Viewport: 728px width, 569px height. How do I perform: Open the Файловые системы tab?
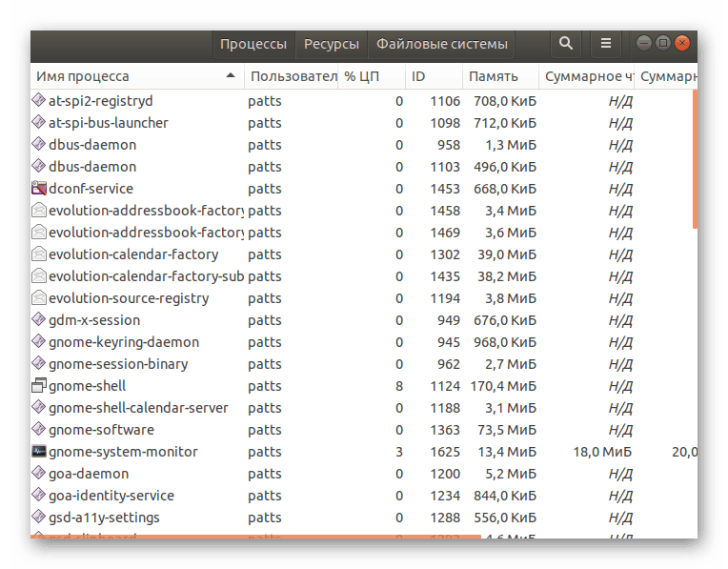(x=441, y=44)
